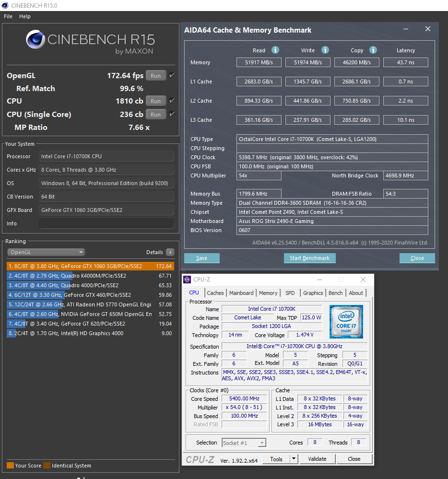Expand the Tools dropdown arrow in CPU-Z
The height and width of the screenshot is (479, 448).
[x=294, y=458]
